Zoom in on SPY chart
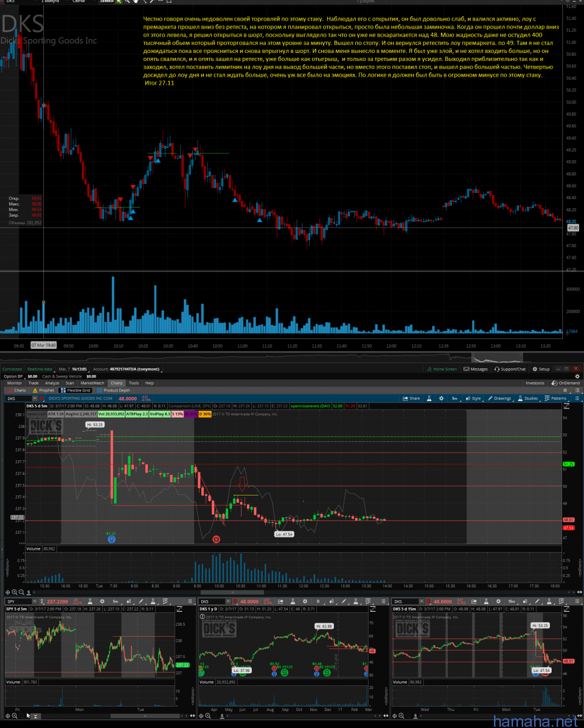Image resolution: width=584 pixels, height=728 pixels. (15, 715)
